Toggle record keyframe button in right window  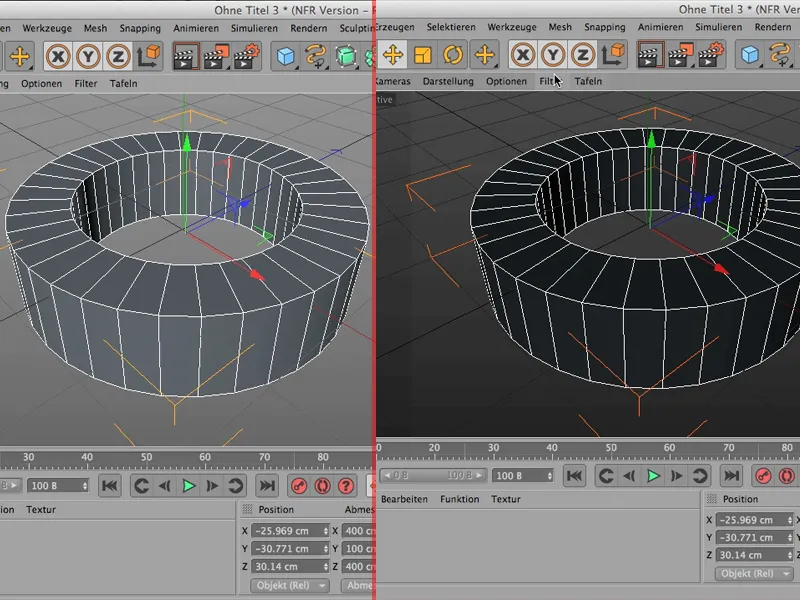(x=763, y=476)
